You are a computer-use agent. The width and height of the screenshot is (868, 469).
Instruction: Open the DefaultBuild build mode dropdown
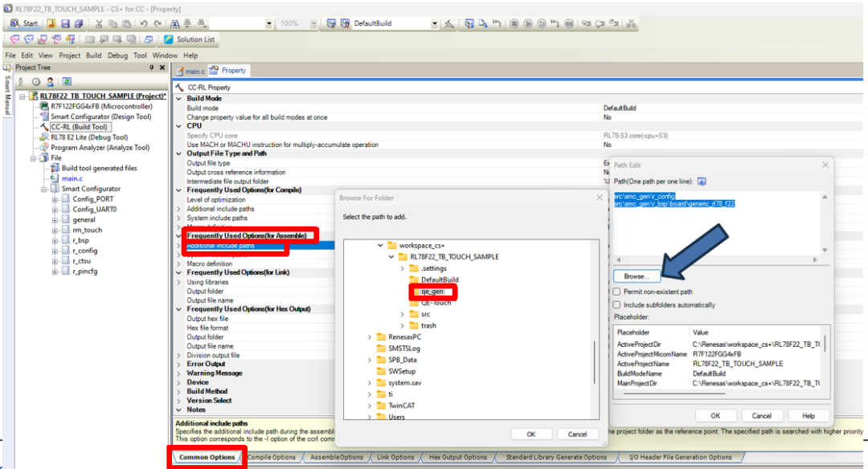[x=435, y=23]
